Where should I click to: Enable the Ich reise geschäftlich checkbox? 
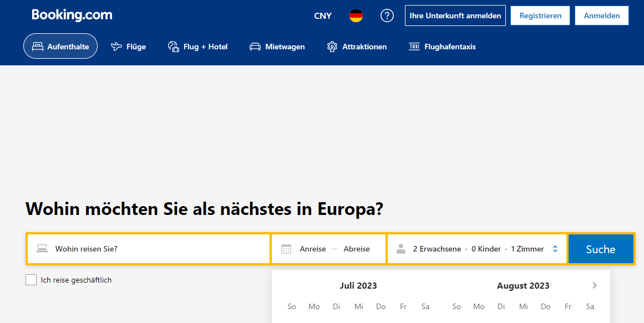tap(31, 280)
